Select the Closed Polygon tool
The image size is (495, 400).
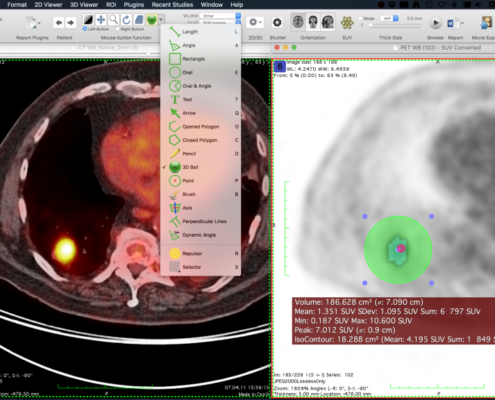(x=201, y=140)
